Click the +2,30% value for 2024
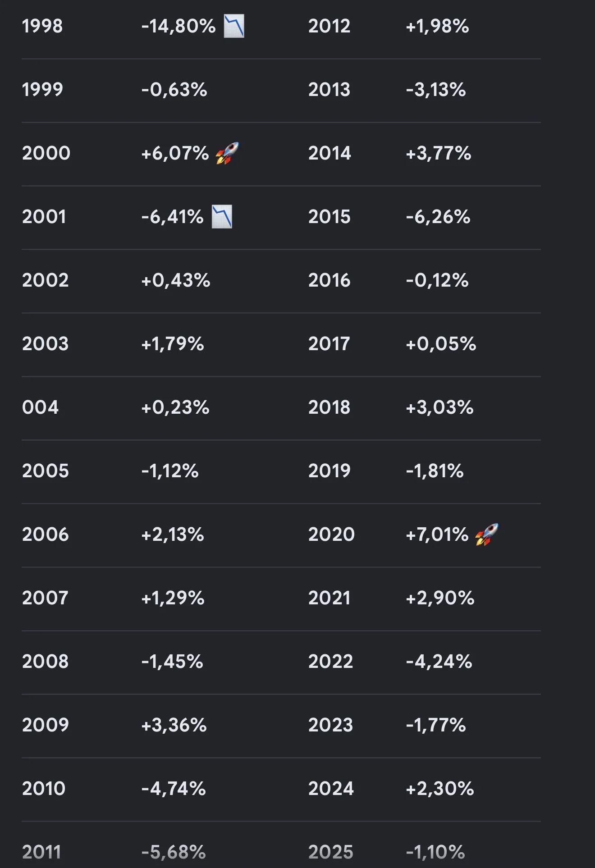 (x=440, y=789)
